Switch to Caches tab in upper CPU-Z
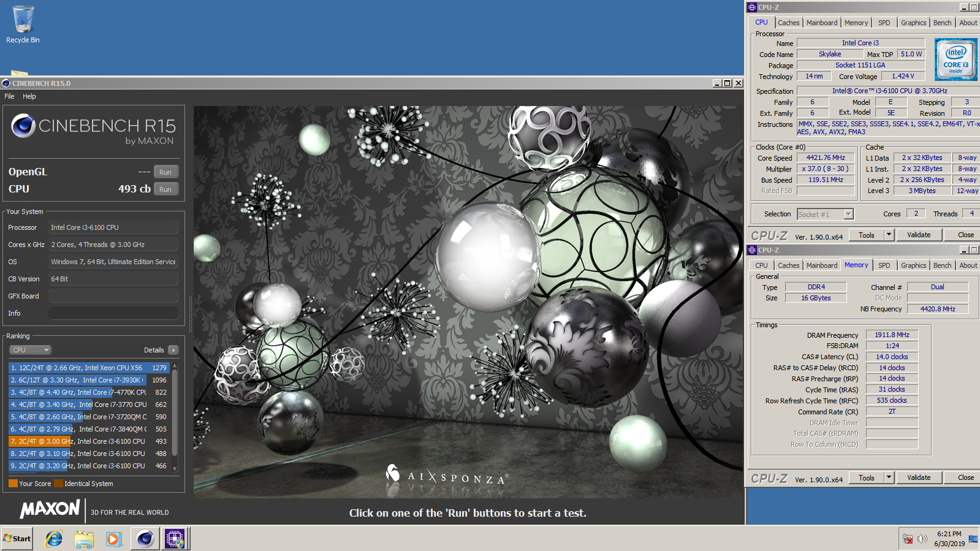Screen dimensions: 980x551 pos(789,23)
